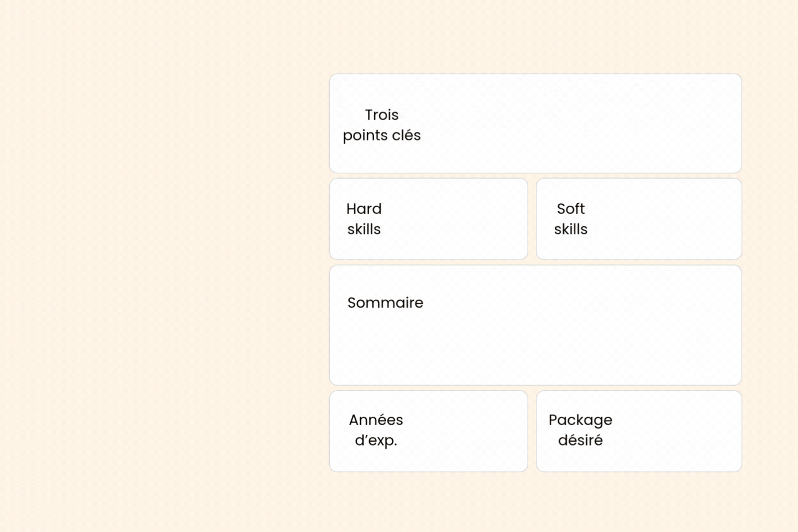Click the word "désiré"
The width and height of the screenshot is (798, 532).
point(580,441)
